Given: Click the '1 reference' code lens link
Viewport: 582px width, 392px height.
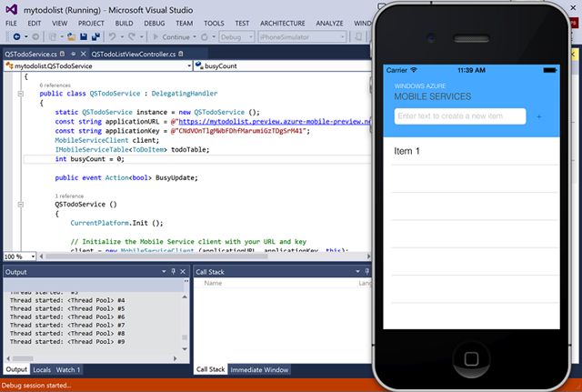Looking at the screenshot, I should 69,196.
